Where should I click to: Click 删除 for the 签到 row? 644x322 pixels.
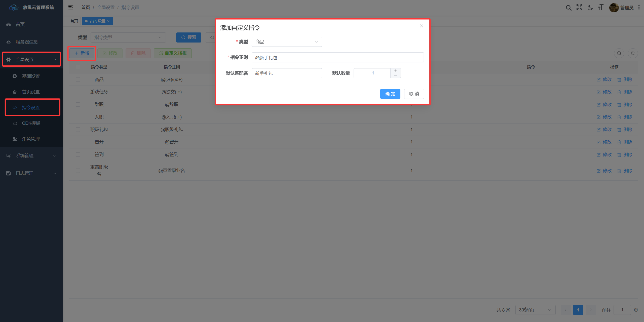coord(625,155)
